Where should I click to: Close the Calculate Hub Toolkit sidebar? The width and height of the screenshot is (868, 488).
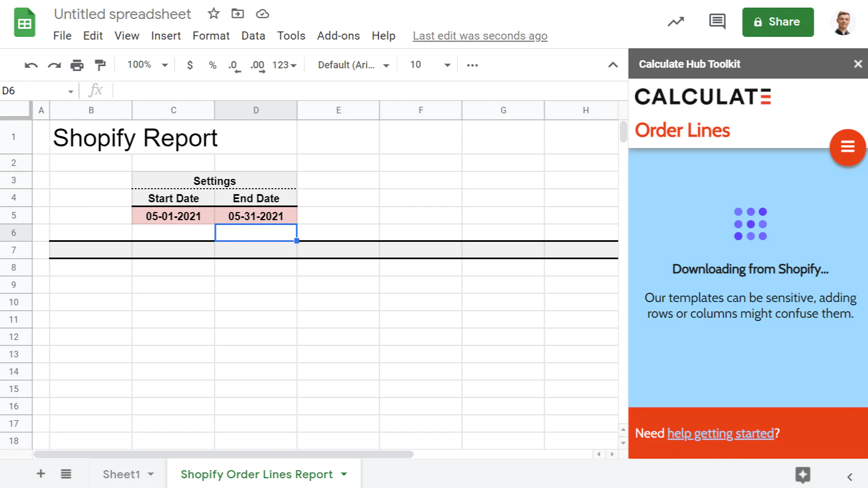[x=858, y=64]
